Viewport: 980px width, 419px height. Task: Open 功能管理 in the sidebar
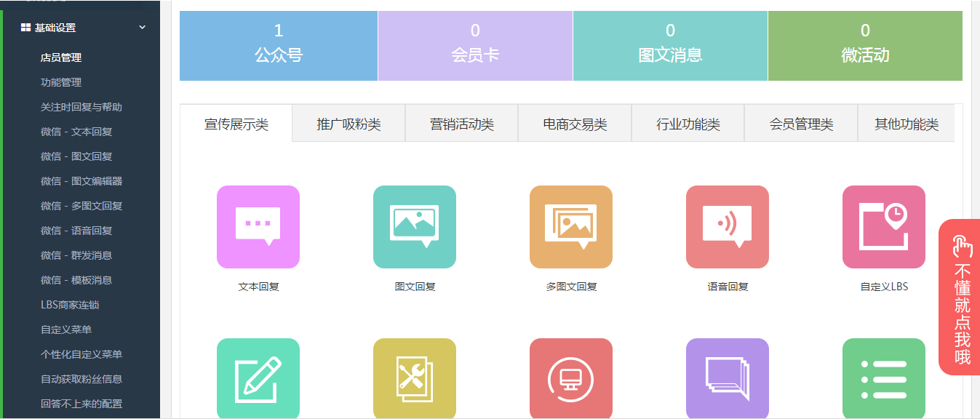(x=61, y=82)
